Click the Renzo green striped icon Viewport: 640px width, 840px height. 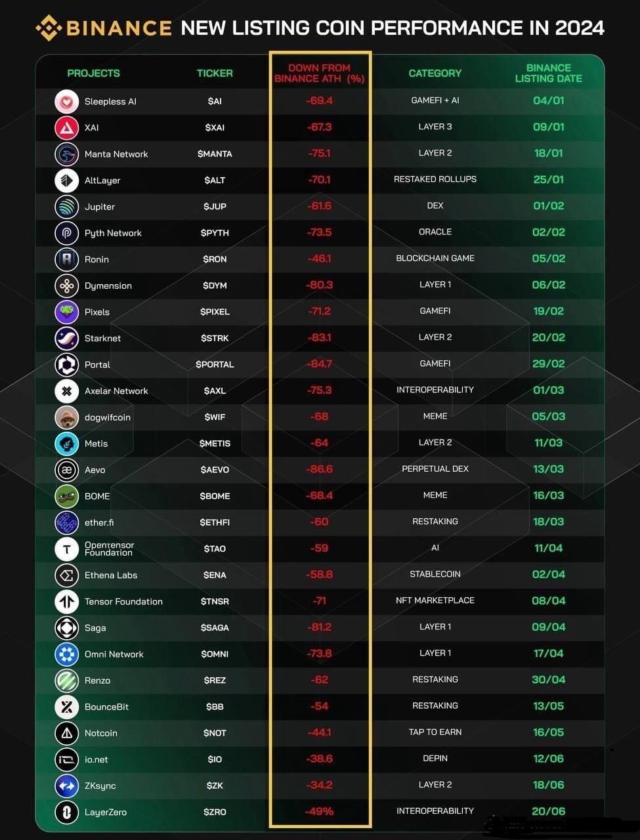[67, 681]
